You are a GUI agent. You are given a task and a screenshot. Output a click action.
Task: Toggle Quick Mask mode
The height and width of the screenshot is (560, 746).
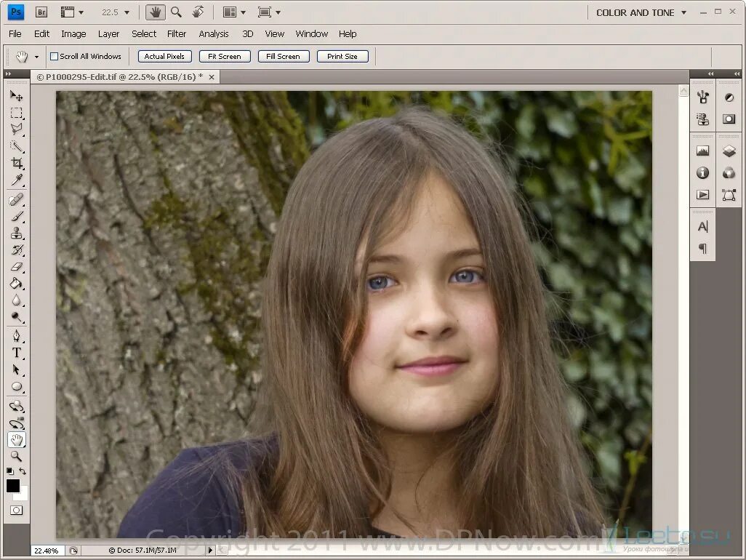pos(16,510)
